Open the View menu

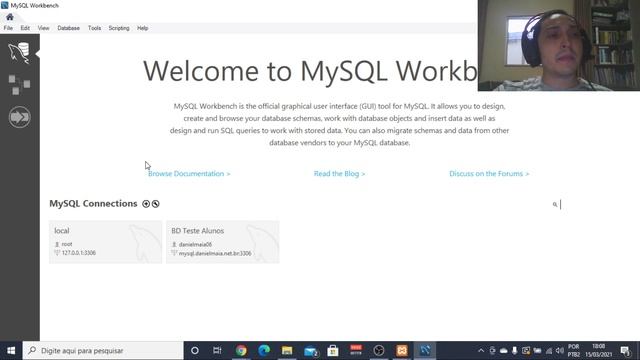43,28
